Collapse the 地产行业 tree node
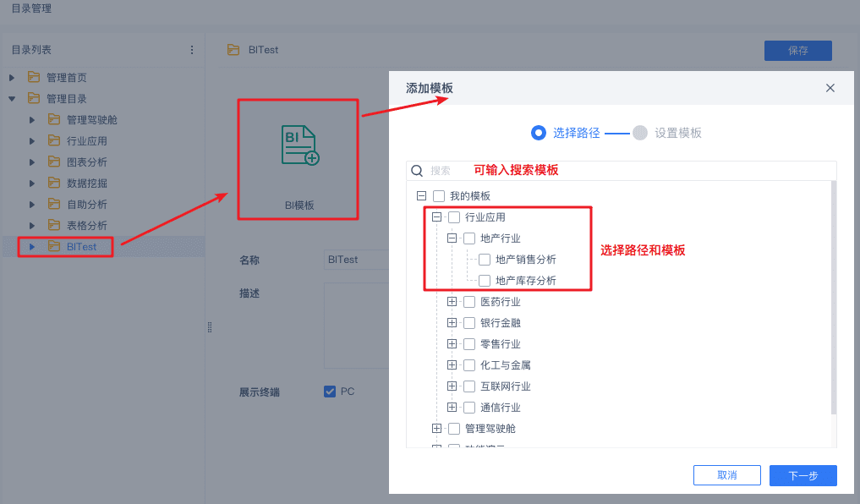The width and height of the screenshot is (860, 504). (x=452, y=238)
